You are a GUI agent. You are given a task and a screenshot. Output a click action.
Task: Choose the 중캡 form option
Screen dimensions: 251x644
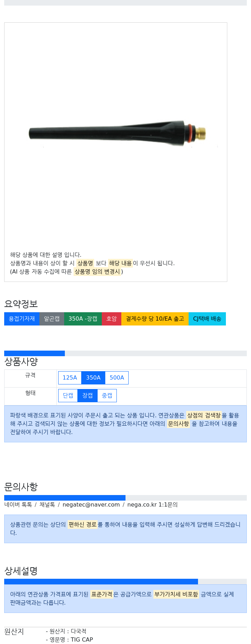tap(107, 396)
